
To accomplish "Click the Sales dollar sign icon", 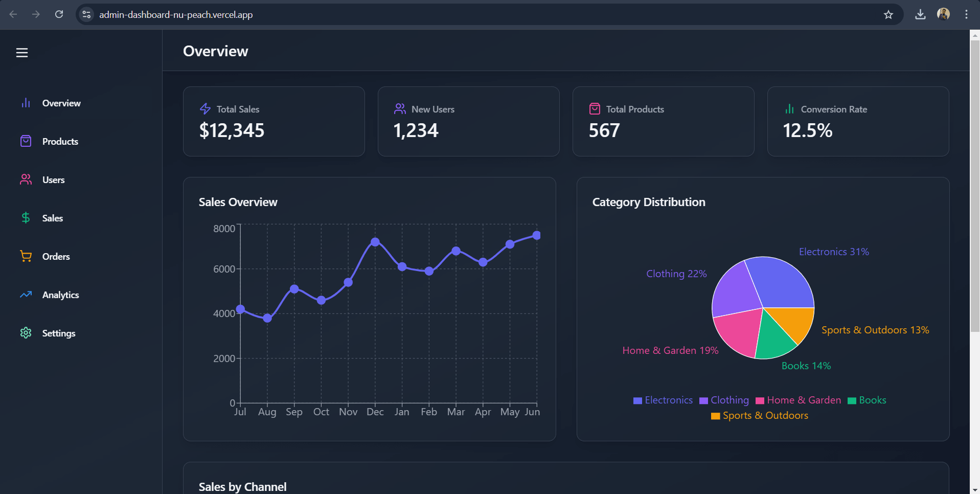I will point(26,218).
